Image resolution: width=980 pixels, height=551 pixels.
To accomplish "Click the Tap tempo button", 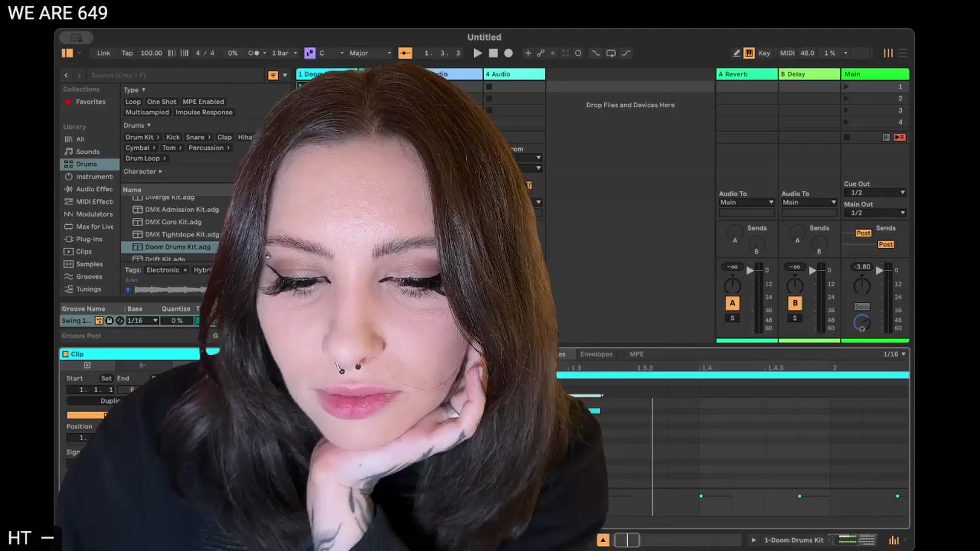I will [127, 53].
